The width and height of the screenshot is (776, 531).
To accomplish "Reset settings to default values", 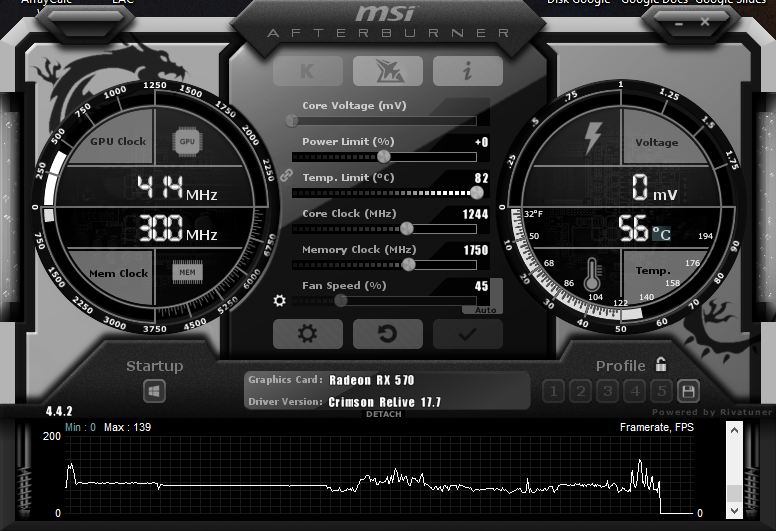I will click(387, 334).
